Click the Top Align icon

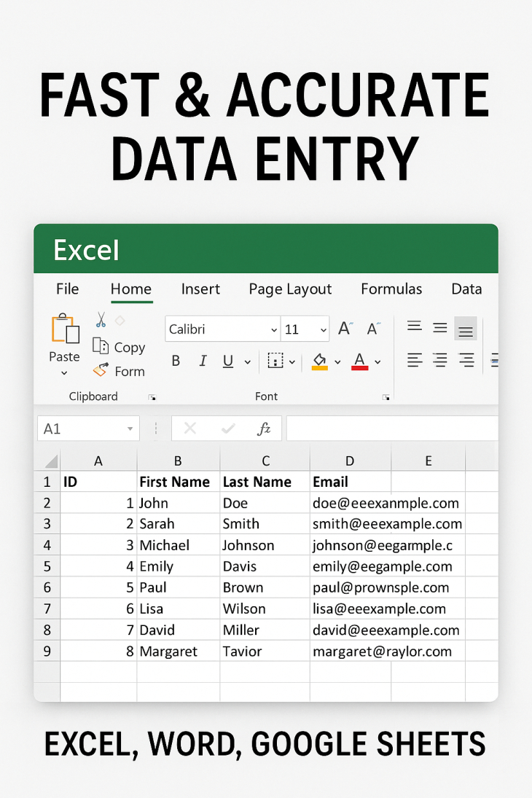(x=415, y=326)
